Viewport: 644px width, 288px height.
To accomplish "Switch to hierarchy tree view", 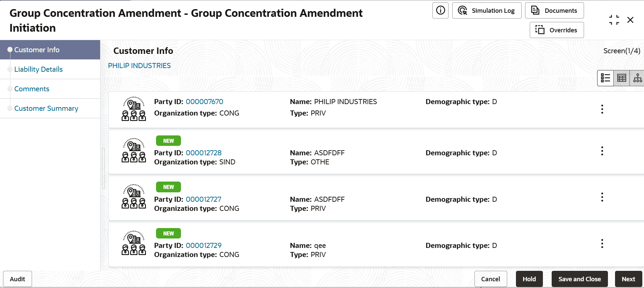I will pyautogui.click(x=637, y=78).
